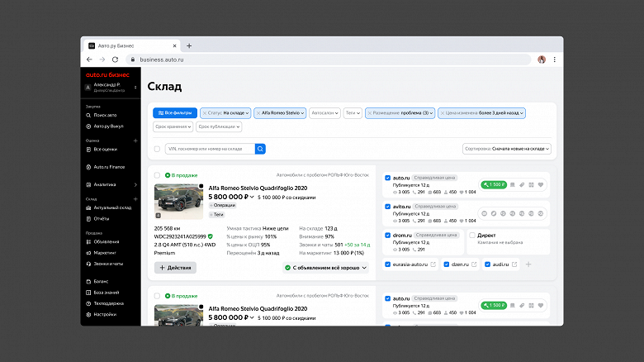644x362 pixels.
Task: Expand С объявлением всё хорошо status dropdown
Action: (x=325, y=268)
